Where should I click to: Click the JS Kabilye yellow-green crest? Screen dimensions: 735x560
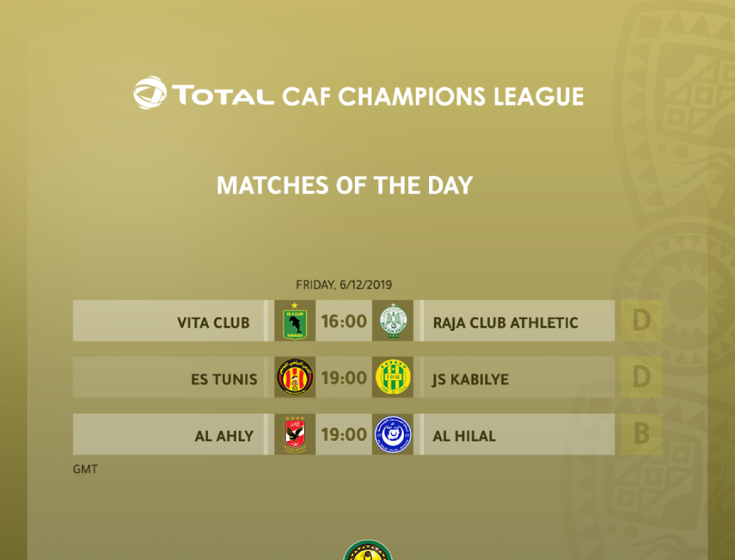coord(393,377)
